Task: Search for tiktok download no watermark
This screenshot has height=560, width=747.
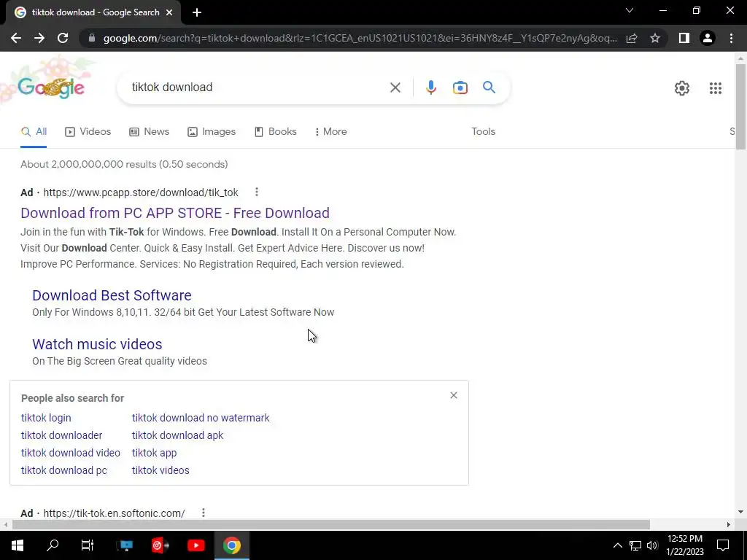Action: click(x=201, y=418)
